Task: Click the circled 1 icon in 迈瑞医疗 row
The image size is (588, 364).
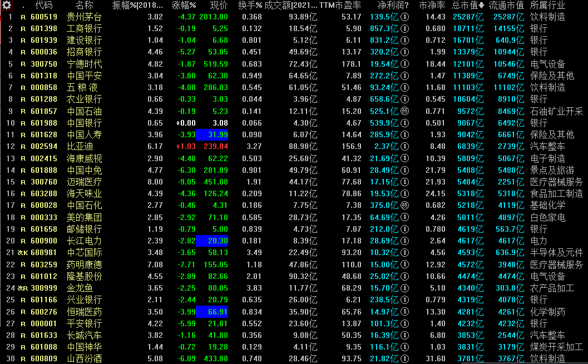Action: [x=404, y=182]
